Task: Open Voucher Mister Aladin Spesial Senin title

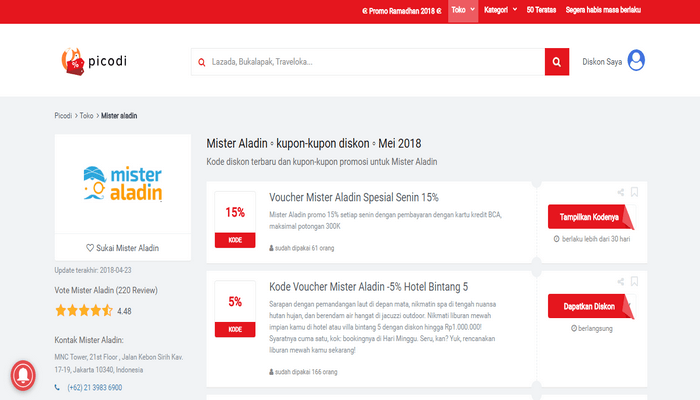Action: 354,197
